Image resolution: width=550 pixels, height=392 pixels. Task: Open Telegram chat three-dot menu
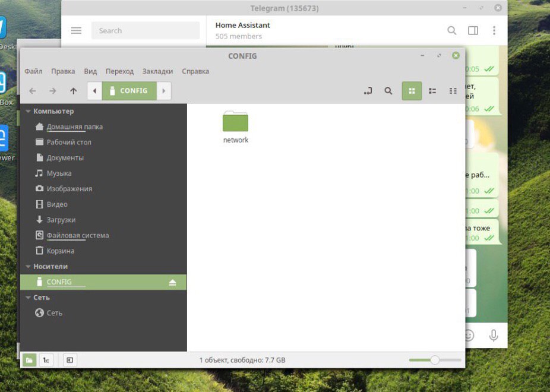click(494, 30)
